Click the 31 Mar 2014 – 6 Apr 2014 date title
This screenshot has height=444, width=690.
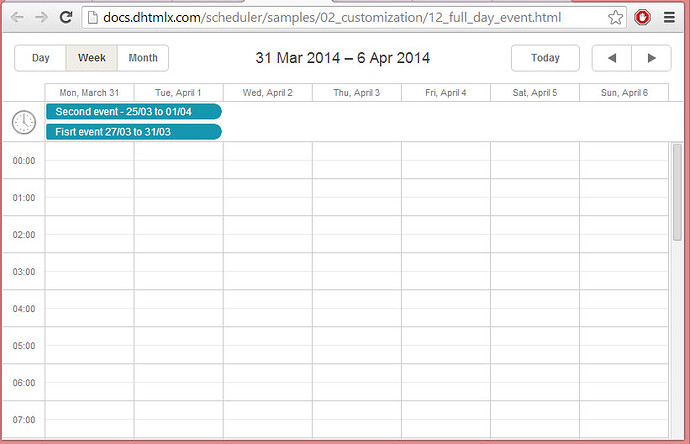pyautogui.click(x=342, y=58)
